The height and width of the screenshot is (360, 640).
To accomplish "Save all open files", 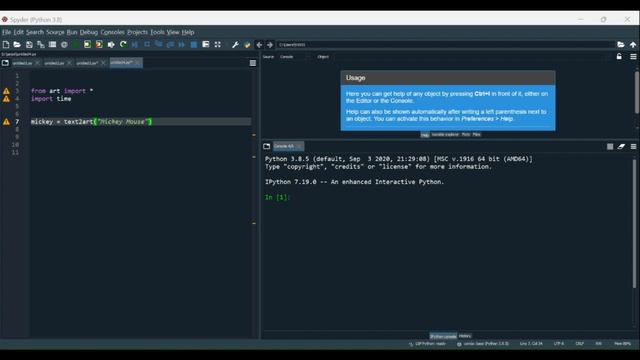I will [x=41, y=44].
